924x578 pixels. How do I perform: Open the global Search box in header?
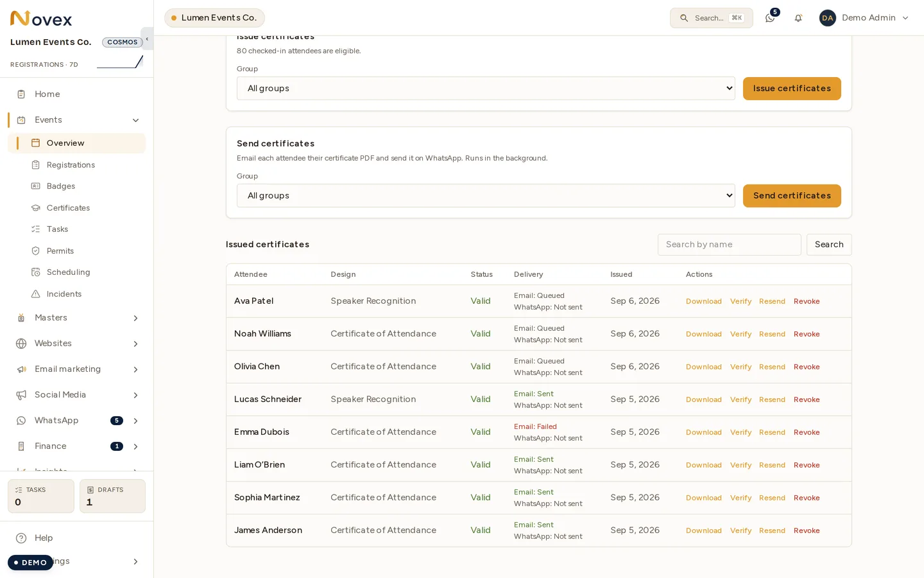coord(712,18)
